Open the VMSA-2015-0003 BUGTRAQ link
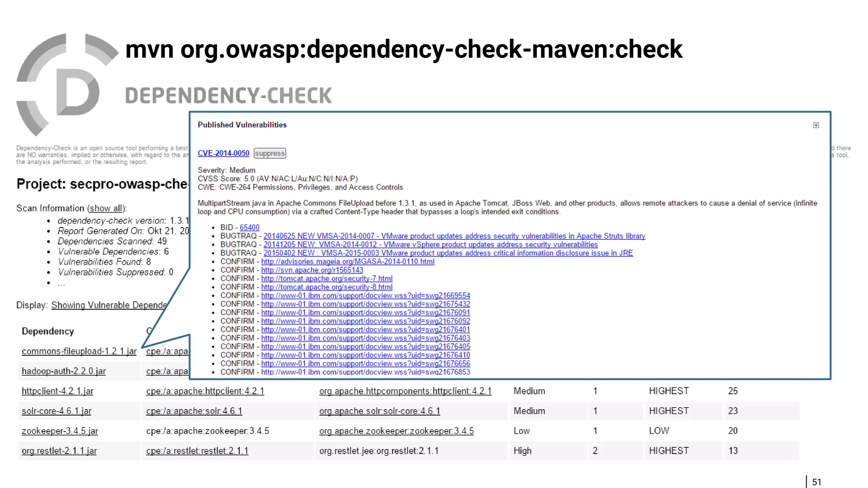 click(448, 253)
